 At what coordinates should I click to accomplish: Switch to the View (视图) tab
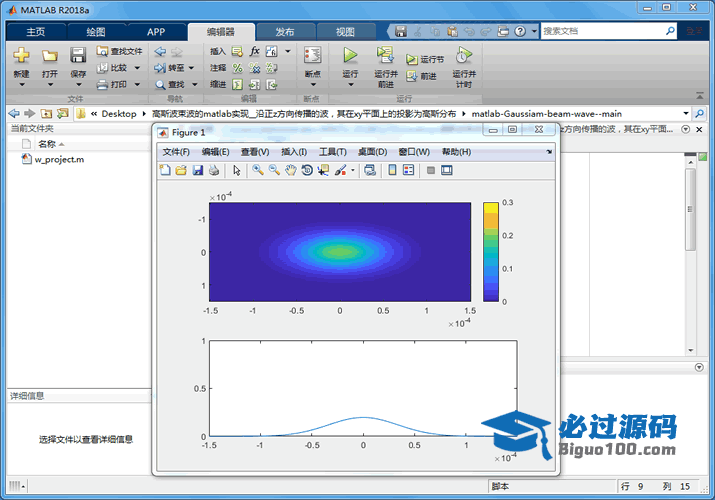click(345, 32)
